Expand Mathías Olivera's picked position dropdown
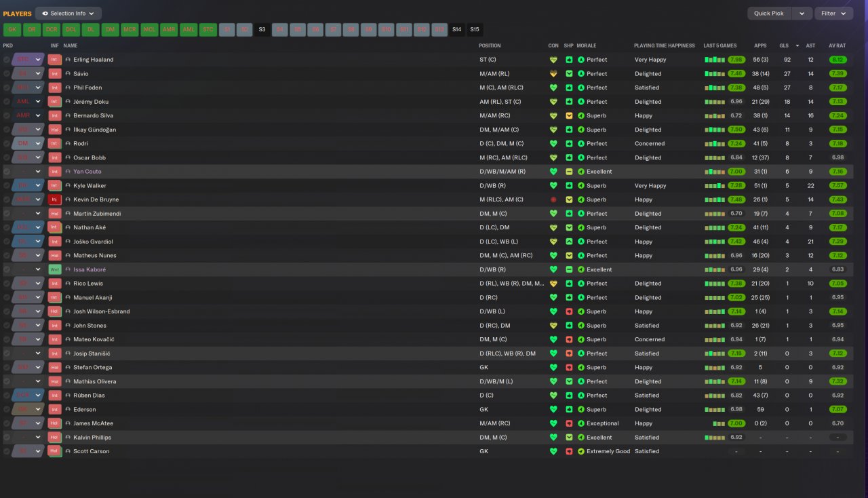 point(39,381)
